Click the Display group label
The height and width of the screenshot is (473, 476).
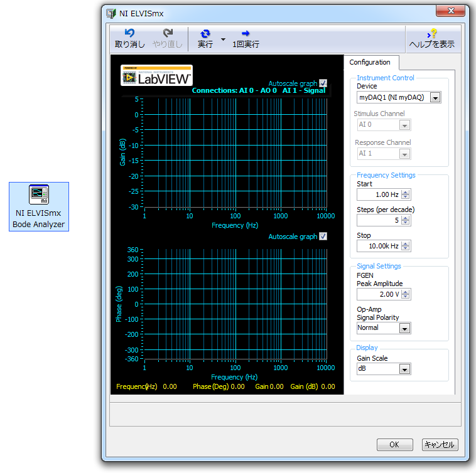367,348
